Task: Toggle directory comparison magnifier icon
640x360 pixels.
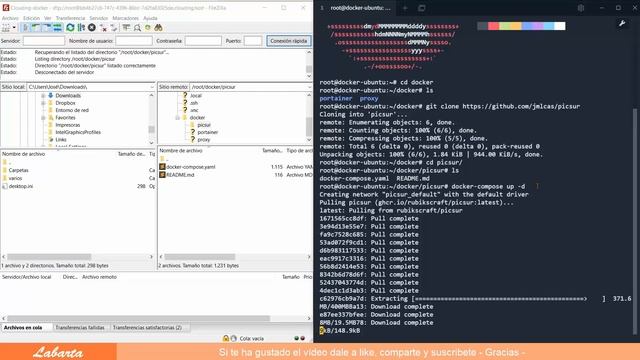Action: (137, 28)
